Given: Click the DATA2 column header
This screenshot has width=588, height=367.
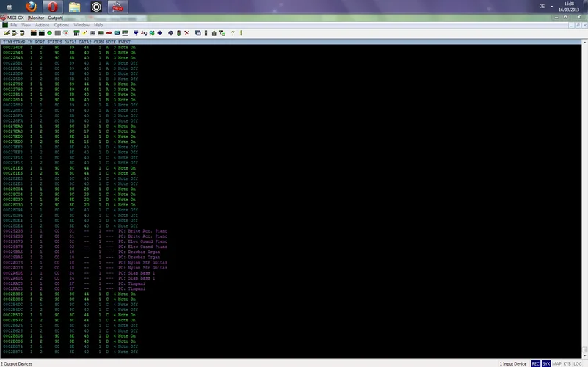Looking at the screenshot, I should tap(84, 42).
